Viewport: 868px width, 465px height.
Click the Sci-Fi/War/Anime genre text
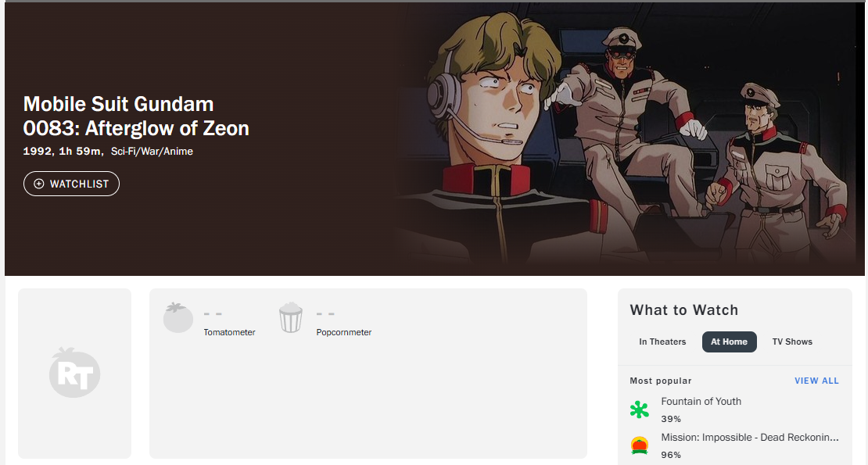[x=152, y=152]
